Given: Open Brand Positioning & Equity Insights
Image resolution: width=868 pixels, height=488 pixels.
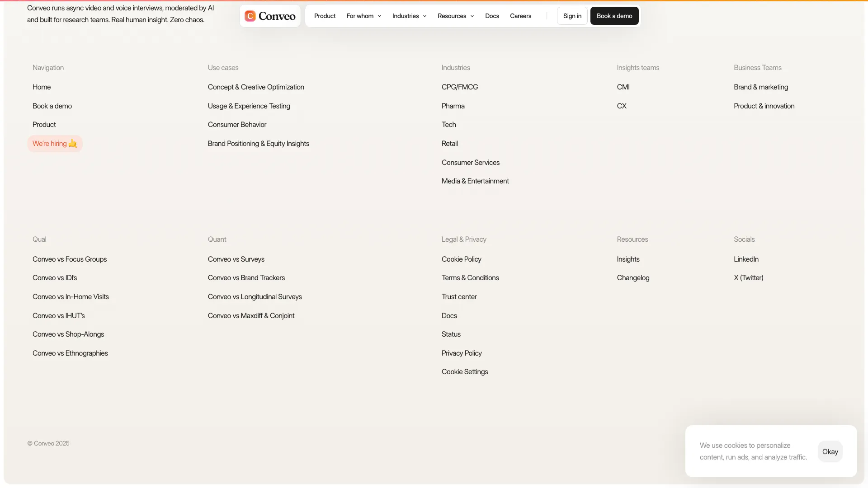Looking at the screenshot, I should 258,144.
